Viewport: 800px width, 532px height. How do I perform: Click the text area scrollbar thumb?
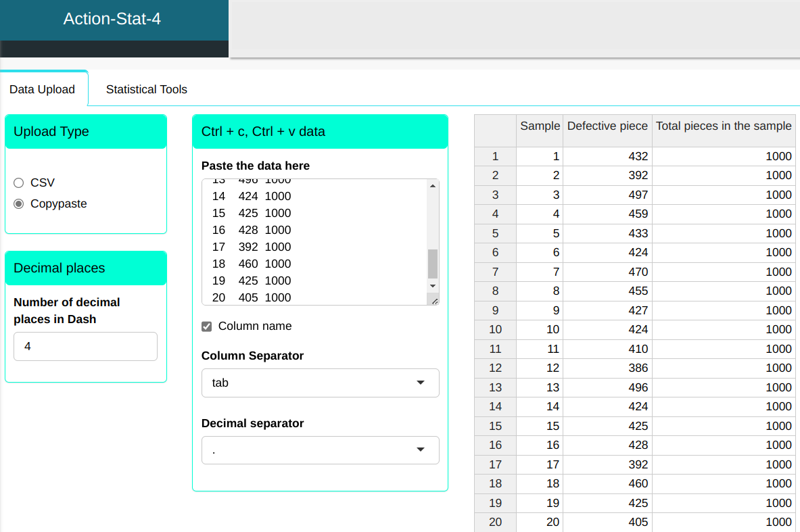point(433,264)
